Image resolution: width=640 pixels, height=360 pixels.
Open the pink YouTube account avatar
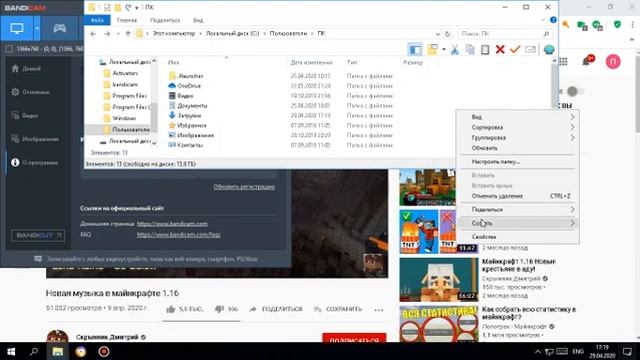(x=613, y=62)
